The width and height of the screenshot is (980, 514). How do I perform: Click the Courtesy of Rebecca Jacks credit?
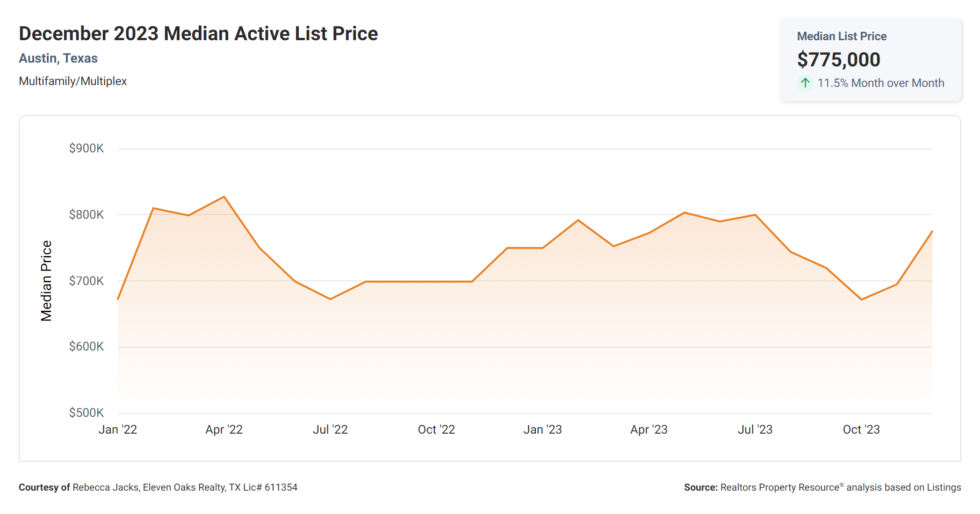click(x=158, y=487)
